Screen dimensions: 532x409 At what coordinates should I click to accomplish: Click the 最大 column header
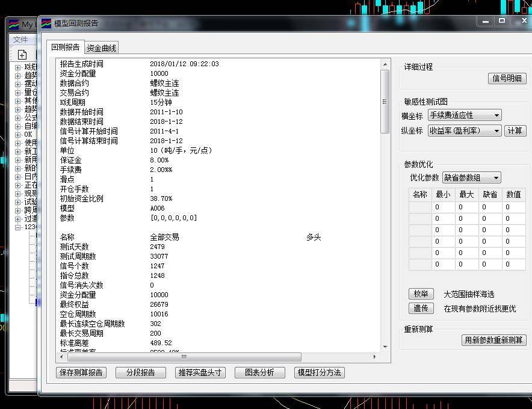[x=466, y=195]
